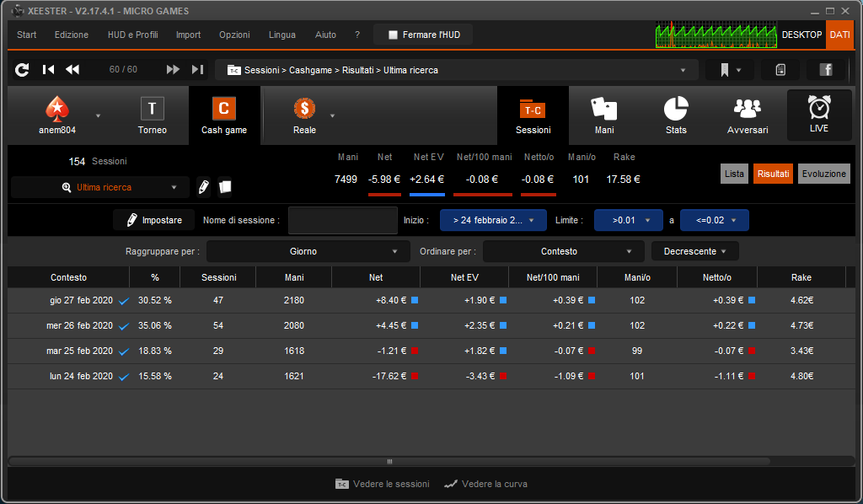Open HUD e Profili menu
Screen dimensions: 863x504
pyautogui.click(x=132, y=35)
